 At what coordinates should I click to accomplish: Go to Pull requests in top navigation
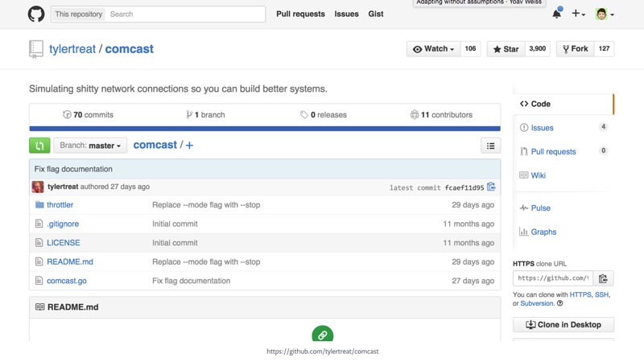coord(300,14)
